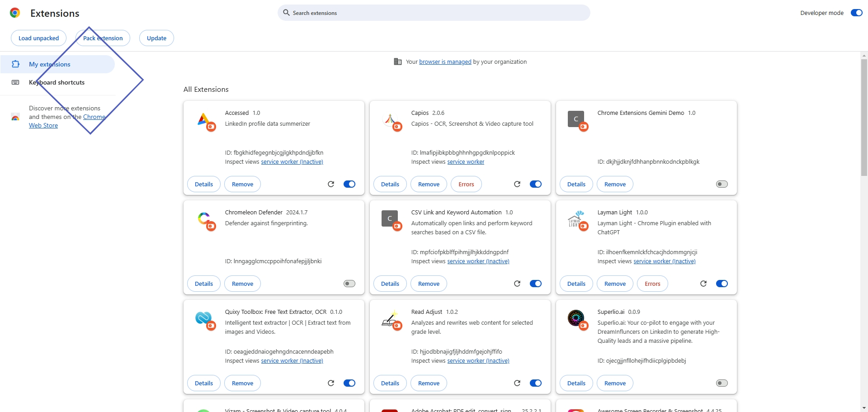This screenshot has height=412, width=868.
Task: Click the managed organization building icon
Action: click(398, 62)
